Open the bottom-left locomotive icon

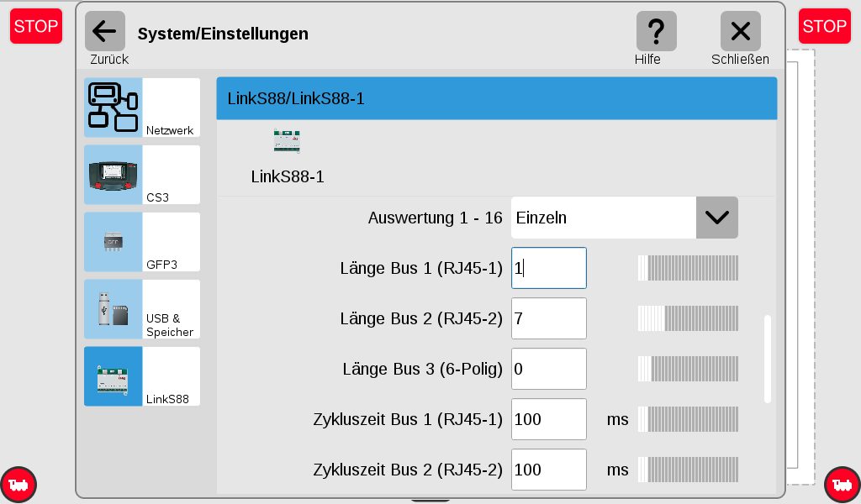[18, 485]
